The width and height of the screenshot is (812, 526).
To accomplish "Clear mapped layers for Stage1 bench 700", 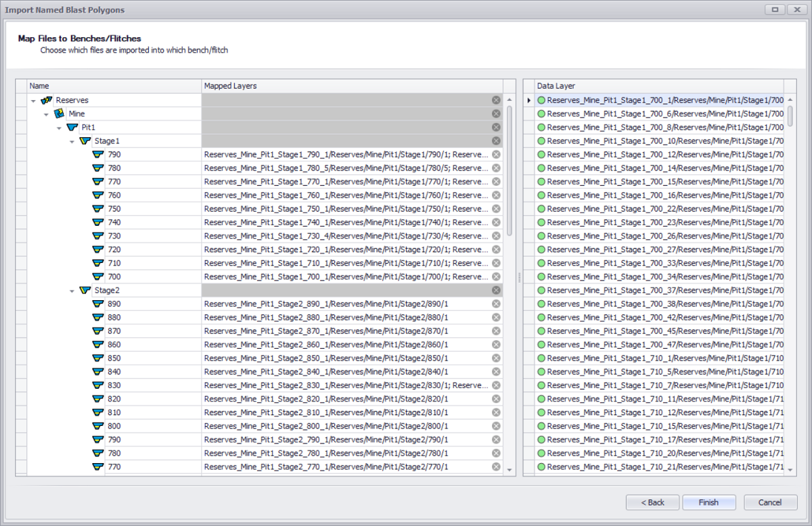I will (x=496, y=277).
